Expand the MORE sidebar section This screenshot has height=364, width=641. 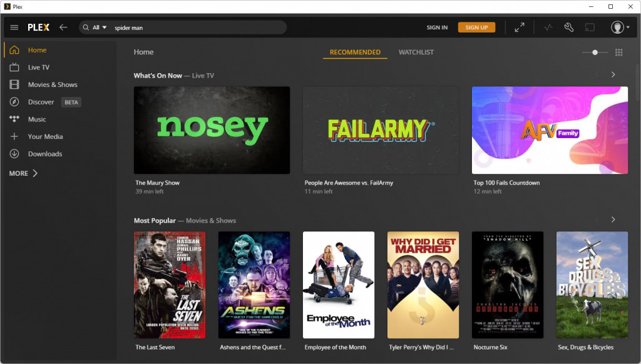23,173
